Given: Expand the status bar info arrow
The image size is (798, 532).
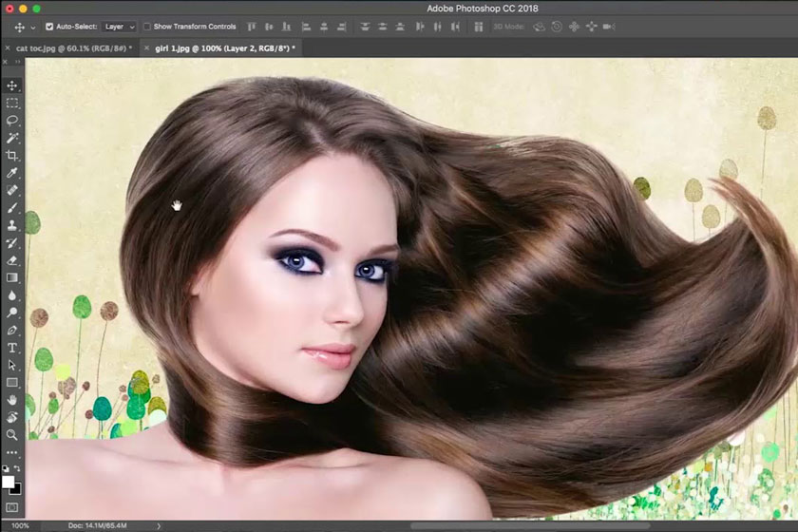Looking at the screenshot, I should 159,526.
